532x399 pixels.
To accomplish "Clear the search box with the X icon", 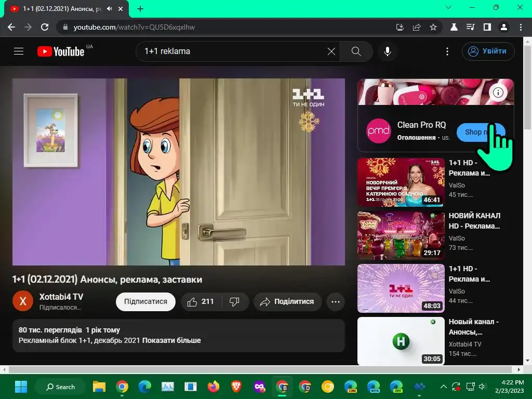I will 331,51.
